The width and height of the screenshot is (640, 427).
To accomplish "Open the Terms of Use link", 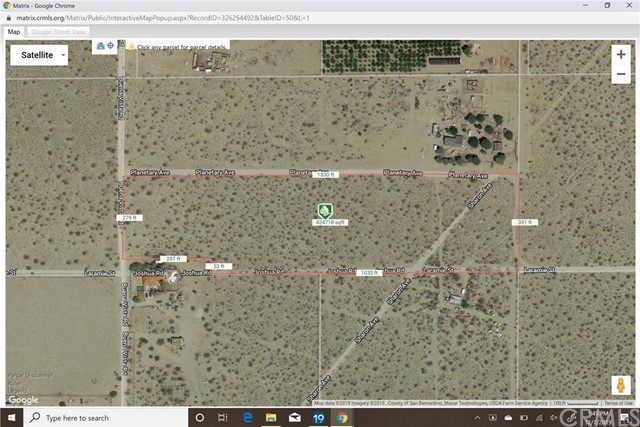I will (x=617, y=402).
